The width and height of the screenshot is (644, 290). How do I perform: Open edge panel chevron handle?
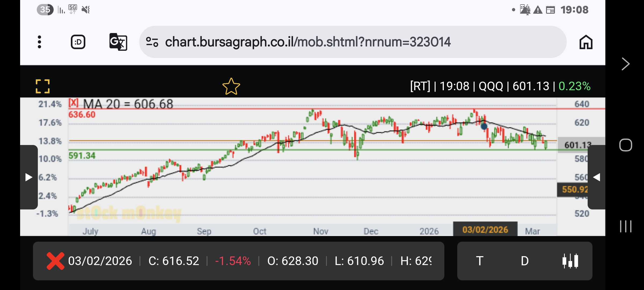pos(625,64)
